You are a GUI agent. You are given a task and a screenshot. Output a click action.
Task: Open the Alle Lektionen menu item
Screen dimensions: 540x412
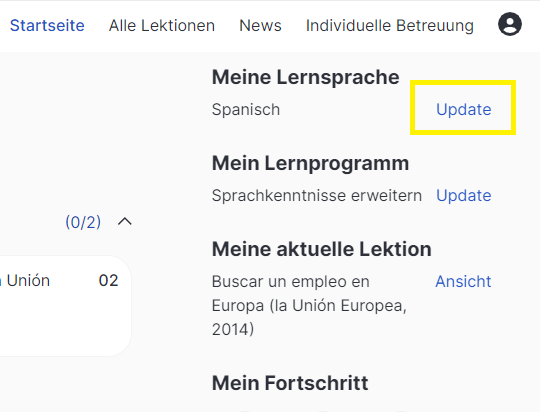(162, 25)
